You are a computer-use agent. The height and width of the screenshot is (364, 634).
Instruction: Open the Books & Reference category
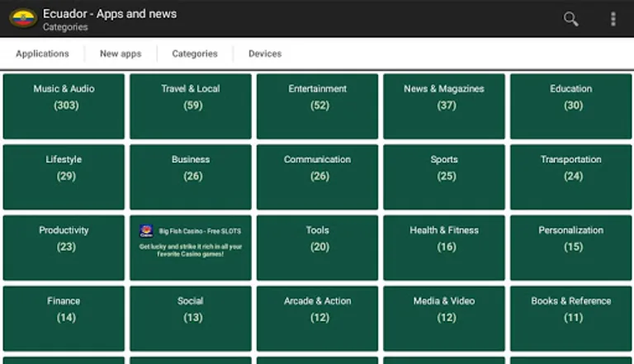pyautogui.click(x=571, y=319)
